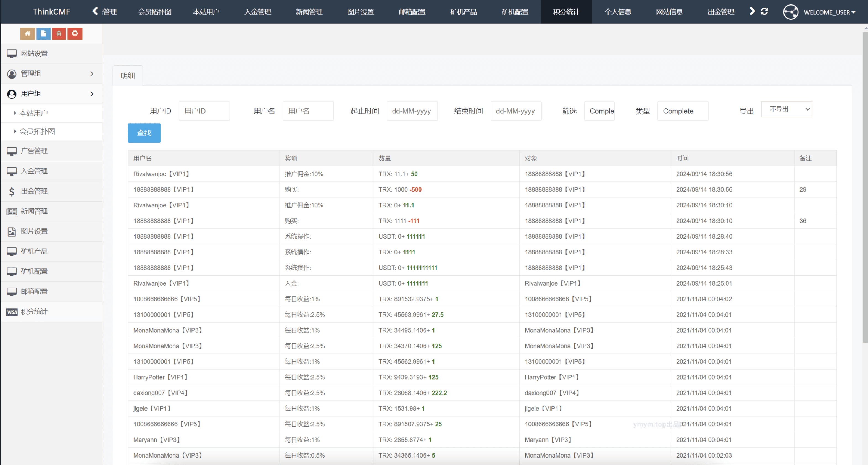
Task: Open 会员拓扑图 in top navigation
Action: pyautogui.click(x=155, y=12)
